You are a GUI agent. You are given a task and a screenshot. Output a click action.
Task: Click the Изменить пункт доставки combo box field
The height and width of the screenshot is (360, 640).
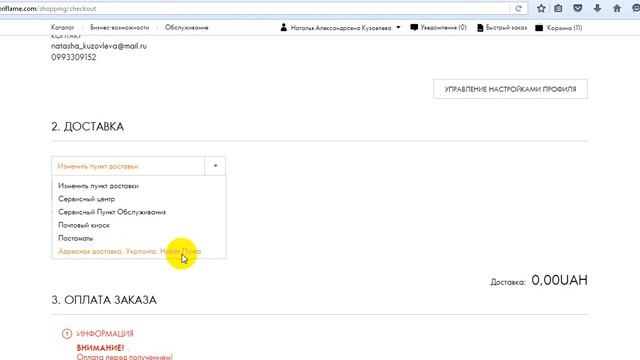[x=138, y=166]
